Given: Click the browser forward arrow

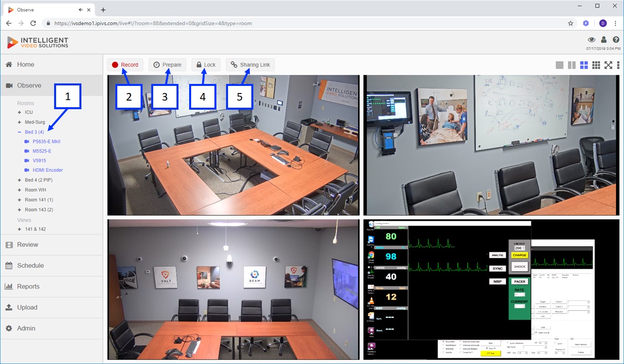Looking at the screenshot, I should 21,23.
